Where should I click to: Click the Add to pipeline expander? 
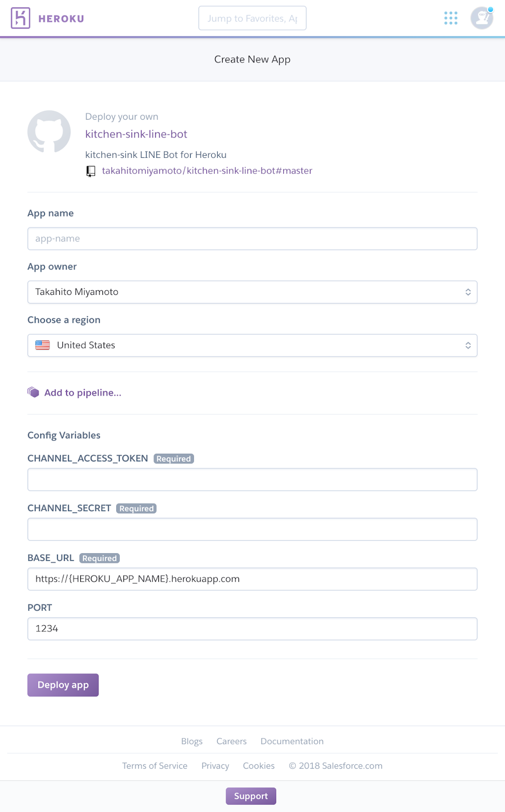[x=83, y=392]
